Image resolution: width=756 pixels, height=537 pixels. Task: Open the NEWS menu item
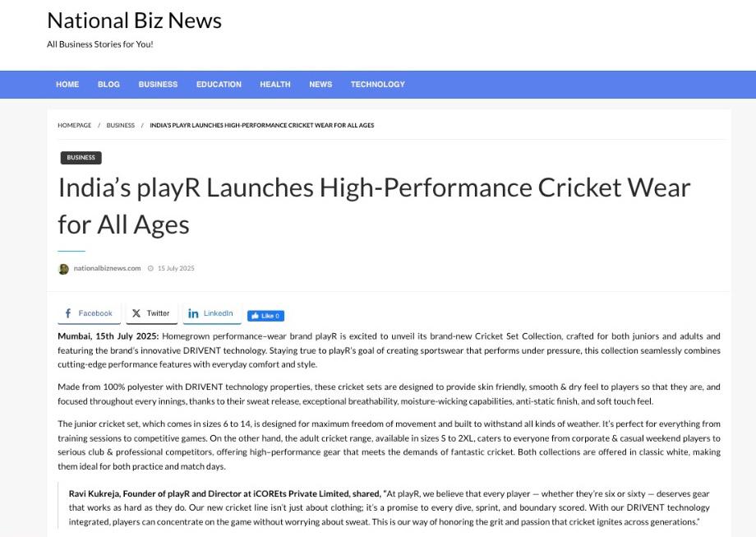coord(320,85)
